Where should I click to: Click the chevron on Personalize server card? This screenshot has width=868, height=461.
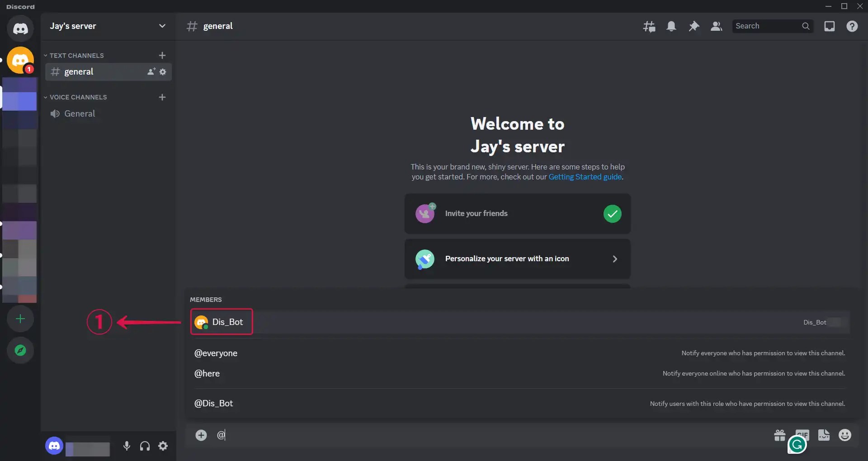pos(615,259)
